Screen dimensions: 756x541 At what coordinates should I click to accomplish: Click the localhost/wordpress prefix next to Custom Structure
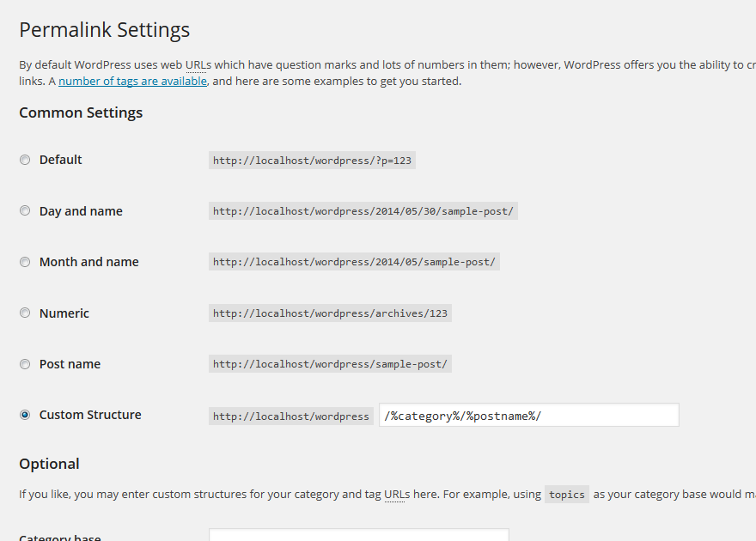pyautogui.click(x=290, y=415)
